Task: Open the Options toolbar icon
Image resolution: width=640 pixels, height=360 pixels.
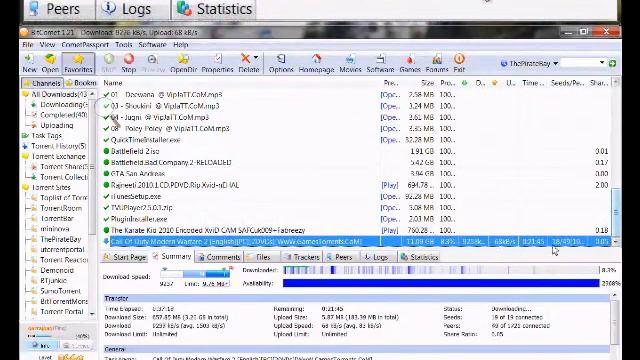Action: click(281, 63)
